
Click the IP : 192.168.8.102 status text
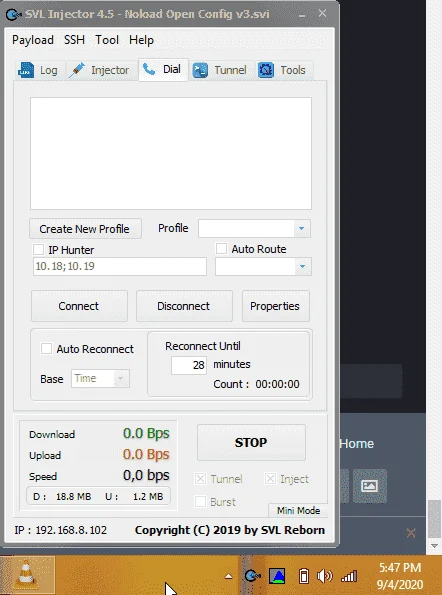(61, 530)
